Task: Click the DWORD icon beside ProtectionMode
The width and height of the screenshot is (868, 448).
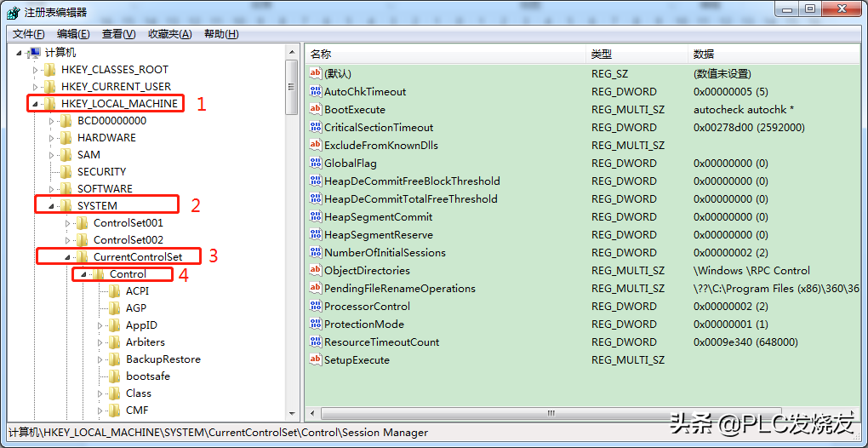Action: pyautogui.click(x=316, y=324)
